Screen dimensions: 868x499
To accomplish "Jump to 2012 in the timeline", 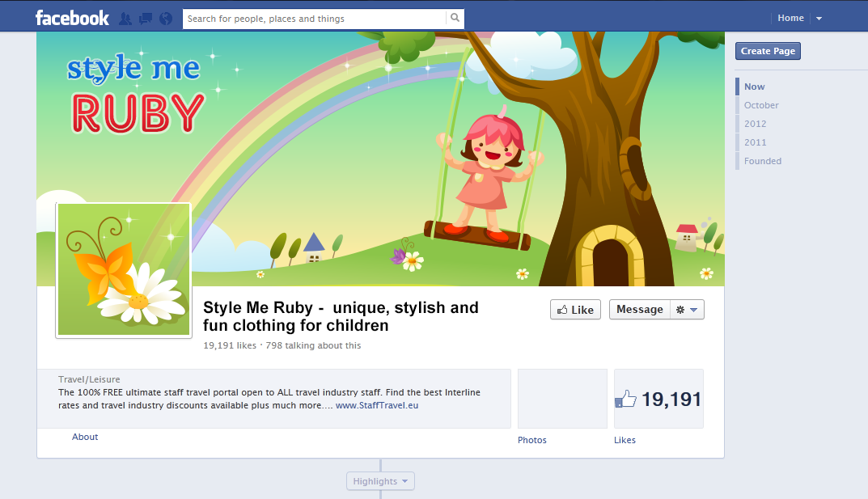I will (x=755, y=124).
